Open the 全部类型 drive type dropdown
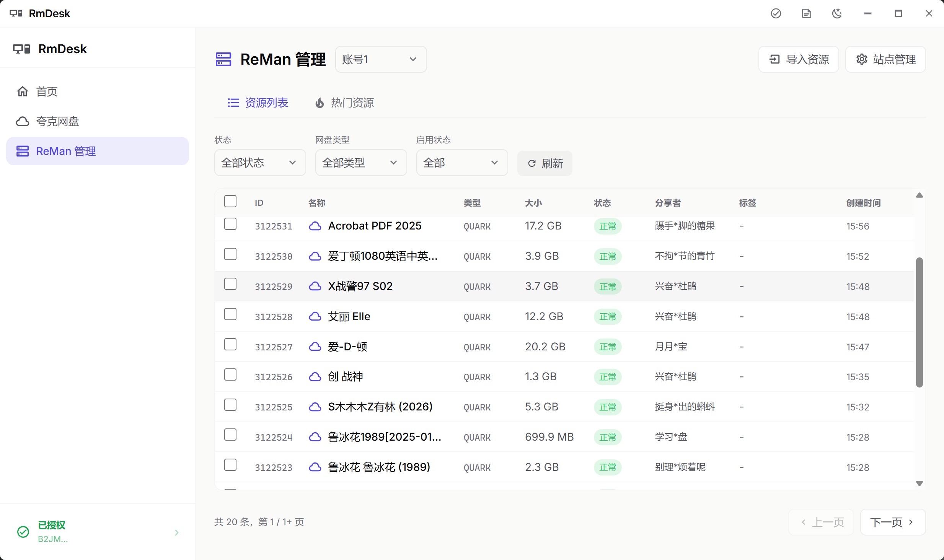The width and height of the screenshot is (944, 560). 361,163
